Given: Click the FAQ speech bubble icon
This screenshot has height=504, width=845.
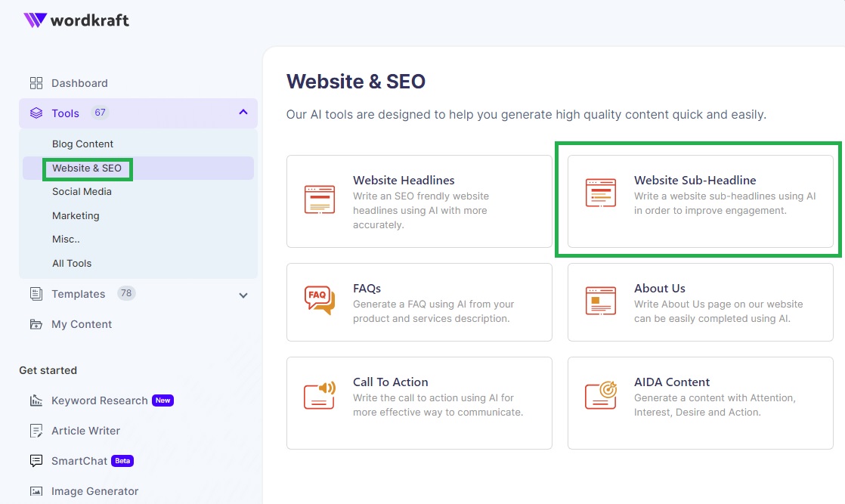Looking at the screenshot, I should pos(318,300).
